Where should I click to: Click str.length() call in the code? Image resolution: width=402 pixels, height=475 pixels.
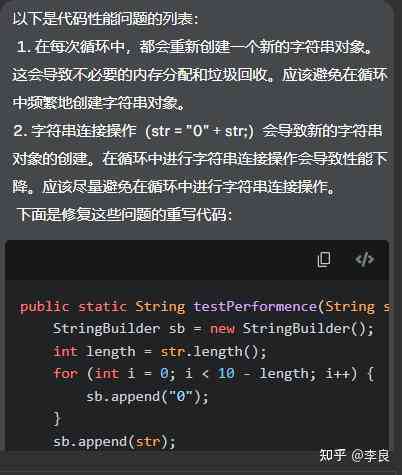click(x=213, y=352)
